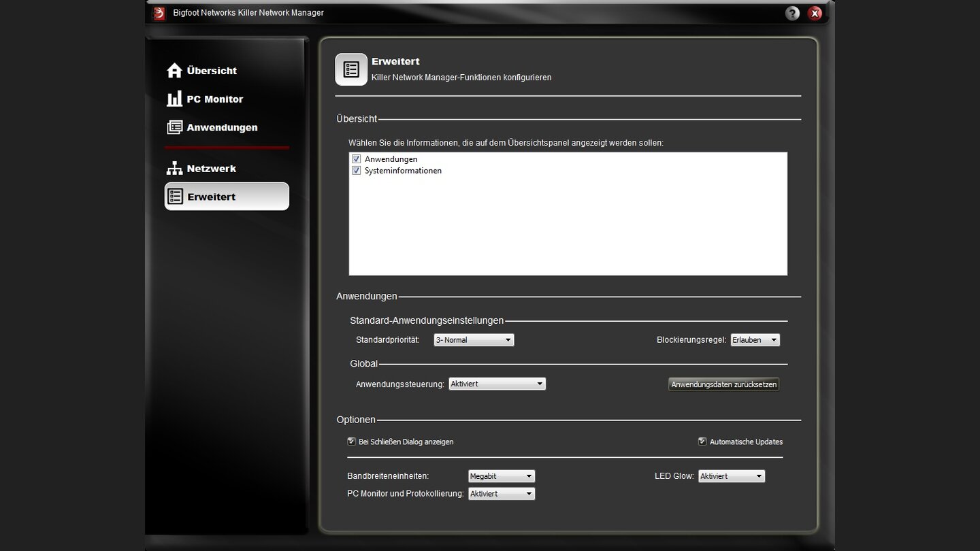This screenshot has width=980, height=551.
Task: Click the Global section heading
Action: click(363, 364)
